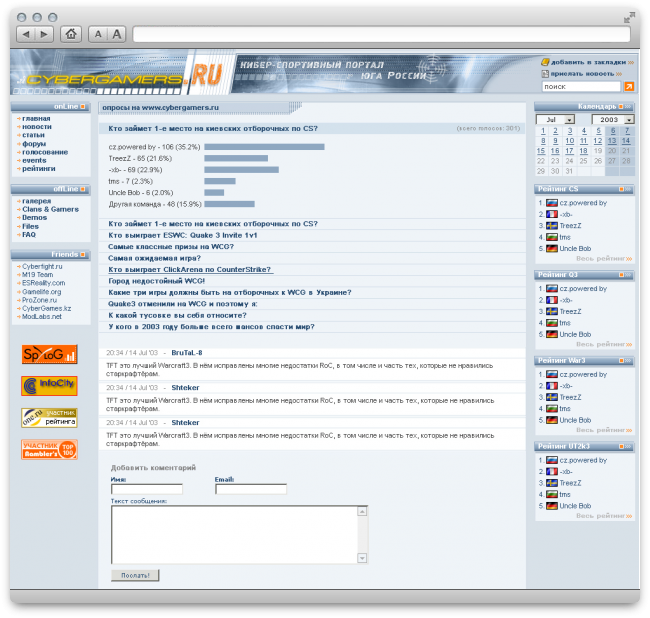Click the Rambler's Top 100 badge
The height and width of the screenshot is (618, 650).
click(x=49, y=449)
